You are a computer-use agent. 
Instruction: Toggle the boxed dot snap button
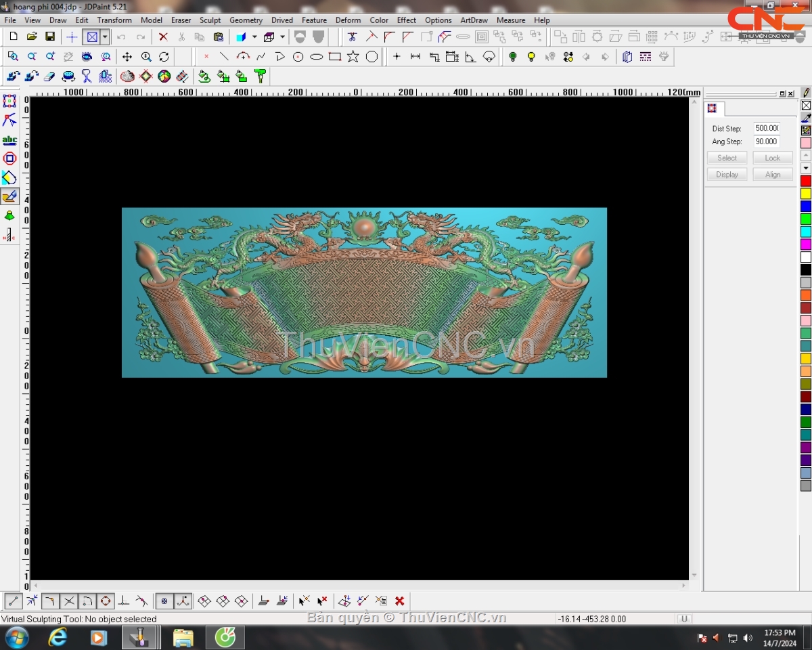click(164, 601)
